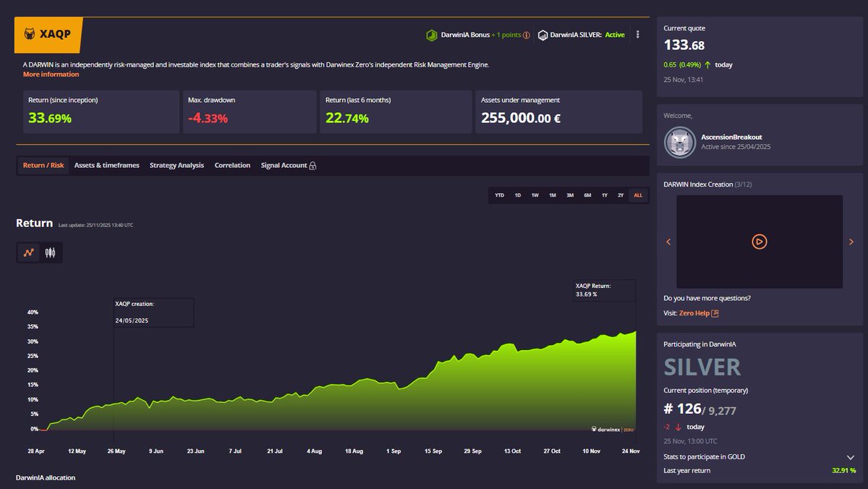Open the three-dot options menu icon
868x489 pixels.
[637, 34]
